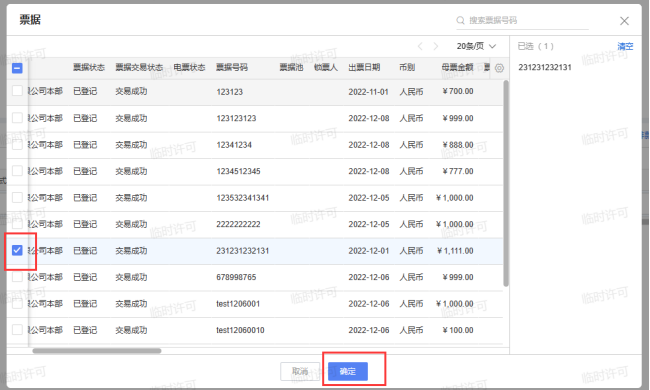
Task: Click the 电票状态 column header
Action: point(189,68)
